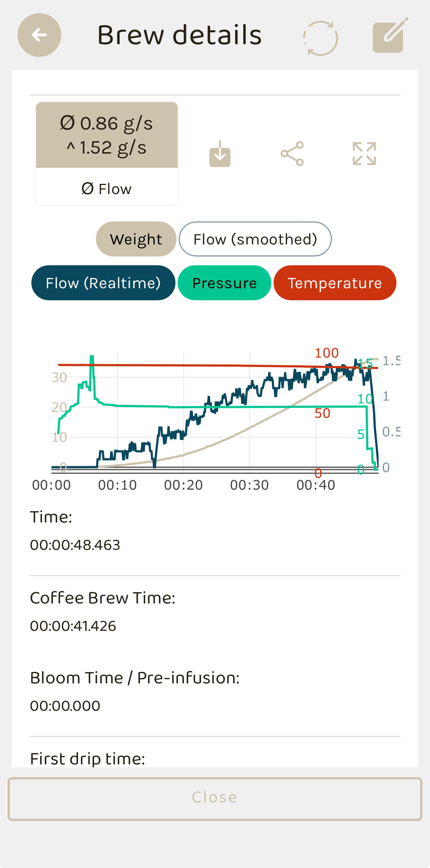The width and height of the screenshot is (430, 868).
Task: Toggle the Flow (Realtime) series
Action: 103,283
